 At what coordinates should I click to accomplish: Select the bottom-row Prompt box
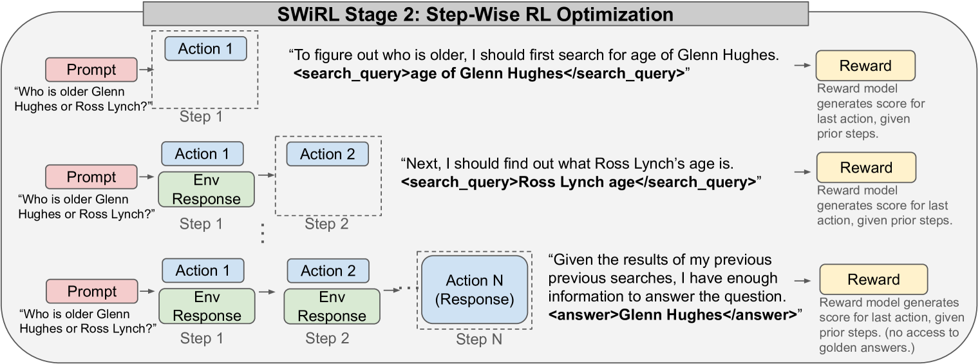(x=91, y=291)
